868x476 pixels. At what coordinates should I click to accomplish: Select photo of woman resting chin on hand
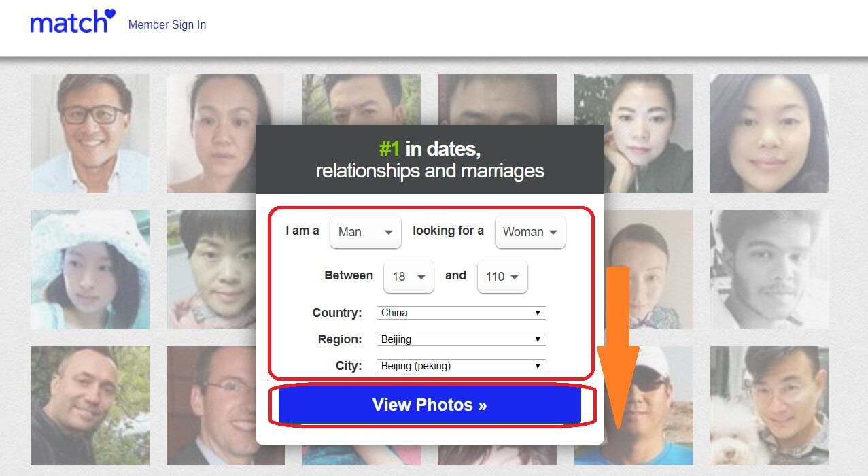633,133
